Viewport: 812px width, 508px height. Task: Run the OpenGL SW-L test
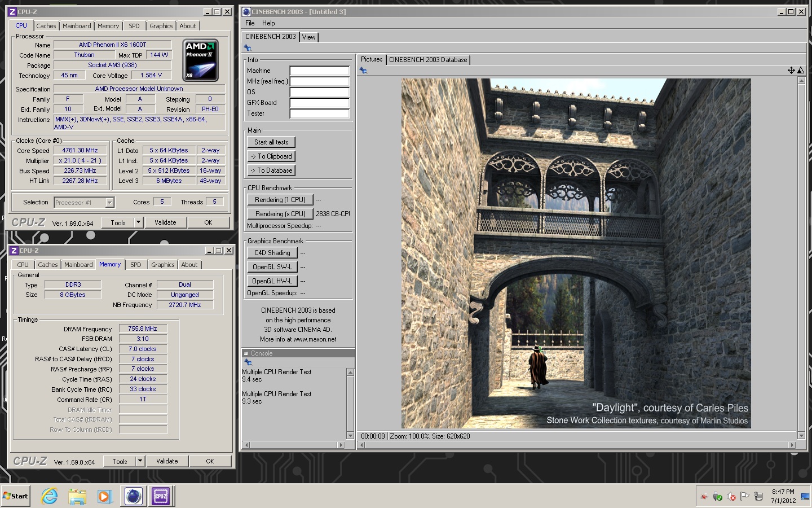272,267
